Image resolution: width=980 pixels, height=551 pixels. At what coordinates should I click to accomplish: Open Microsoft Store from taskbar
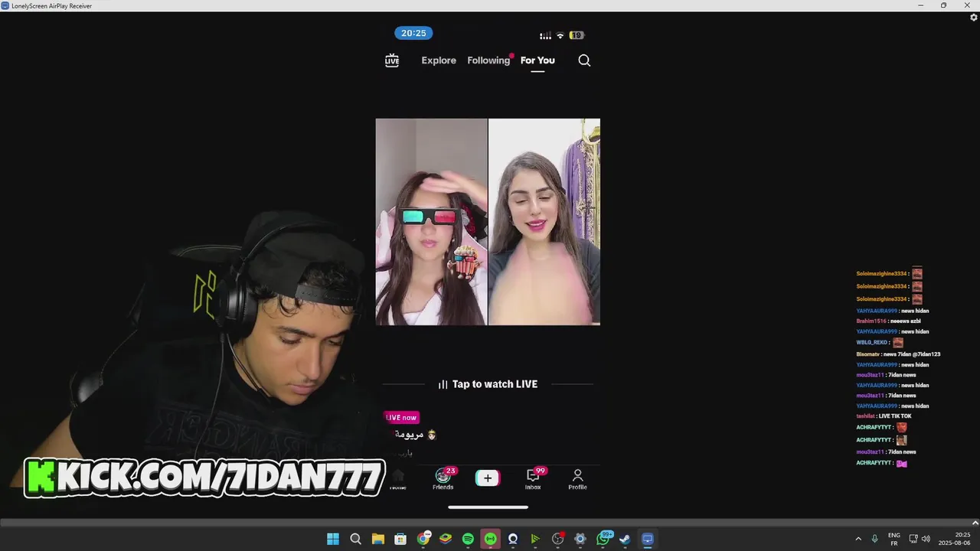point(400,539)
